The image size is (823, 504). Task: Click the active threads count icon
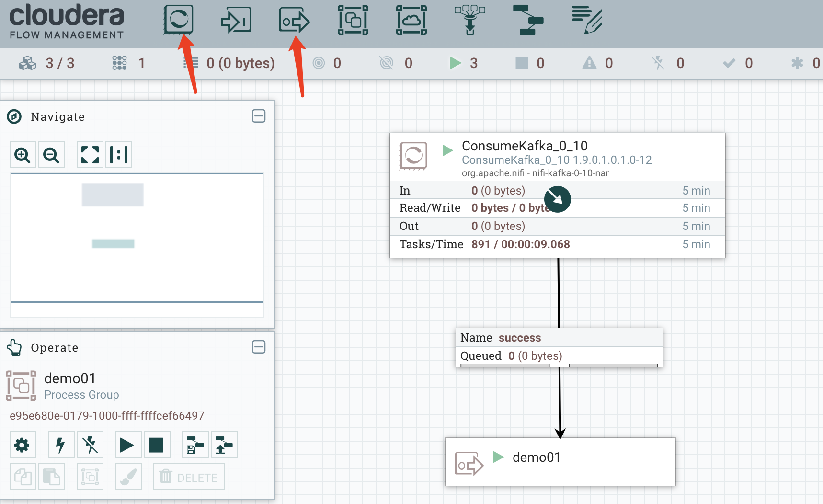pyautogui.click(x=119, y=63)
